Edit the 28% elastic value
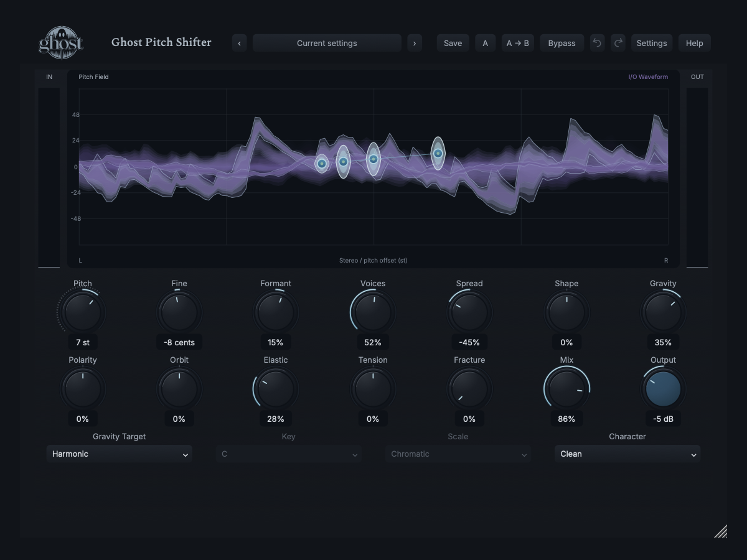This screenshot has height=560, width=747. [276, 419]
